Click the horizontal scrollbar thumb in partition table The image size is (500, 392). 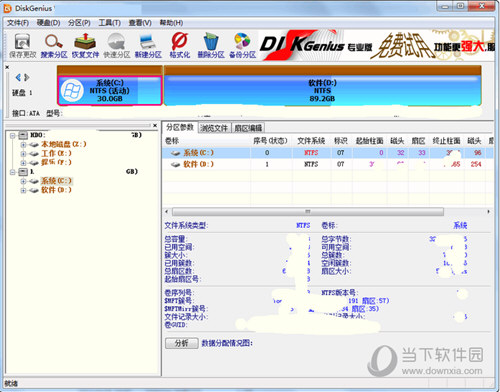[x=308, y=212]
